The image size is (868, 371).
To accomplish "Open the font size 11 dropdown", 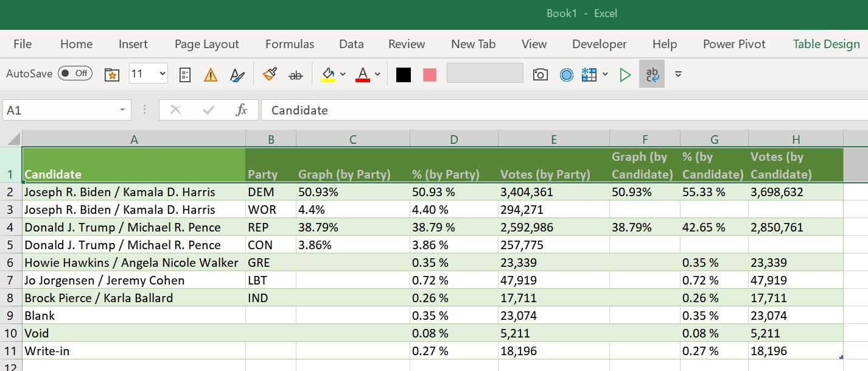I will pyautogui.click(x=163, y=74).
